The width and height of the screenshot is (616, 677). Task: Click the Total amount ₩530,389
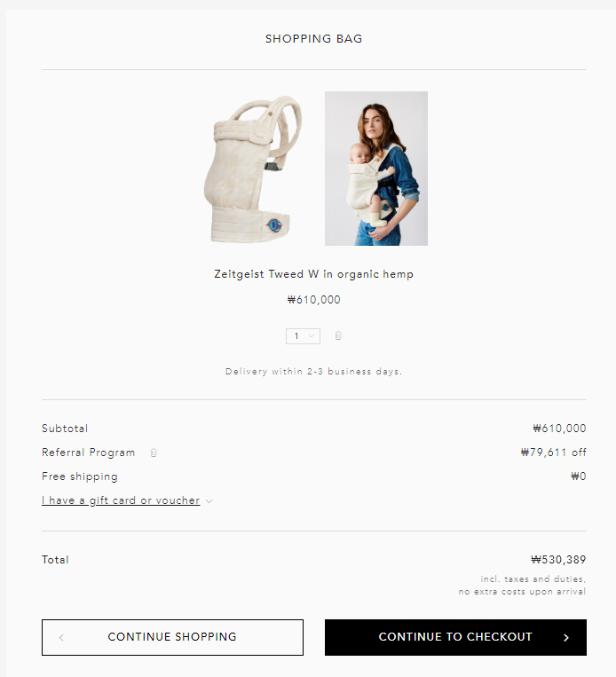558,560
